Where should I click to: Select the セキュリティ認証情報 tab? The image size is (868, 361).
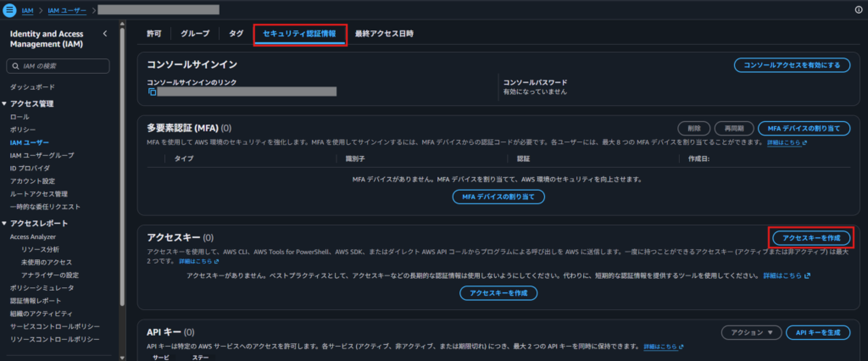pos(299,34)
